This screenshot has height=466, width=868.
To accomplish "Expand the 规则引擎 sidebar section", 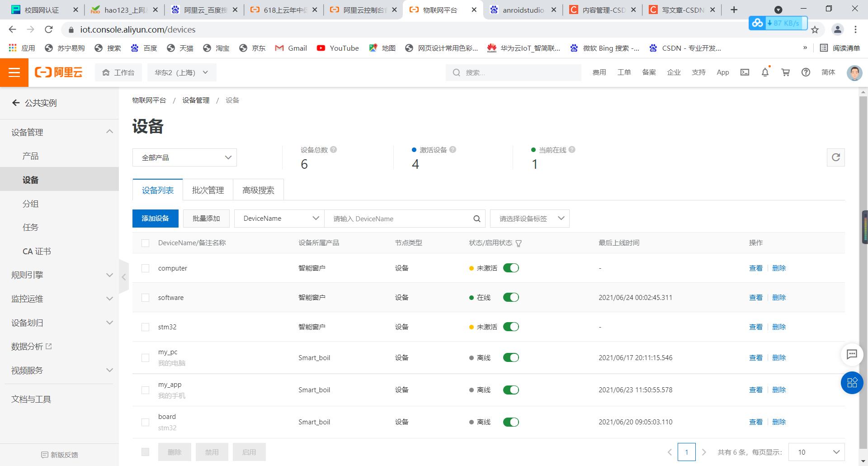I will (x=59, y=275).
